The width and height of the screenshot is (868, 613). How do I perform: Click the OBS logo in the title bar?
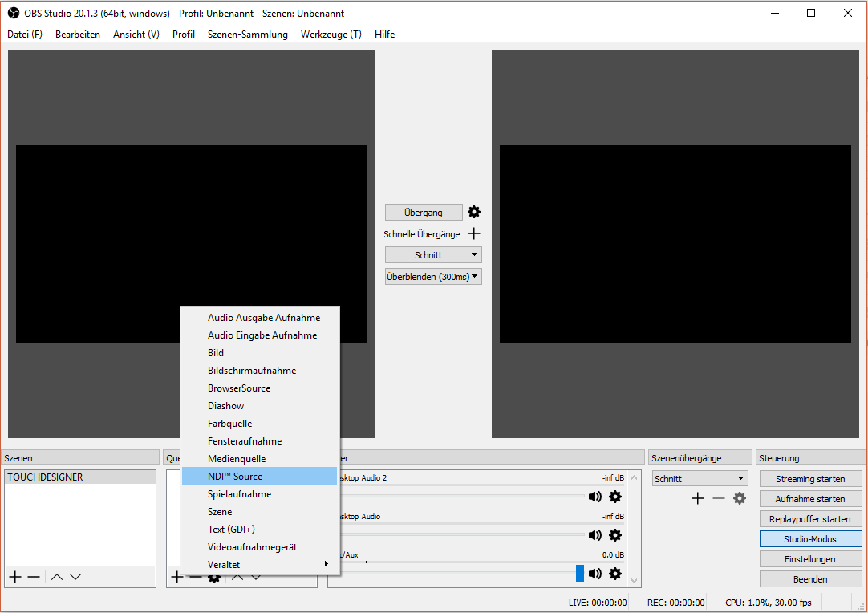pos(14,13)
